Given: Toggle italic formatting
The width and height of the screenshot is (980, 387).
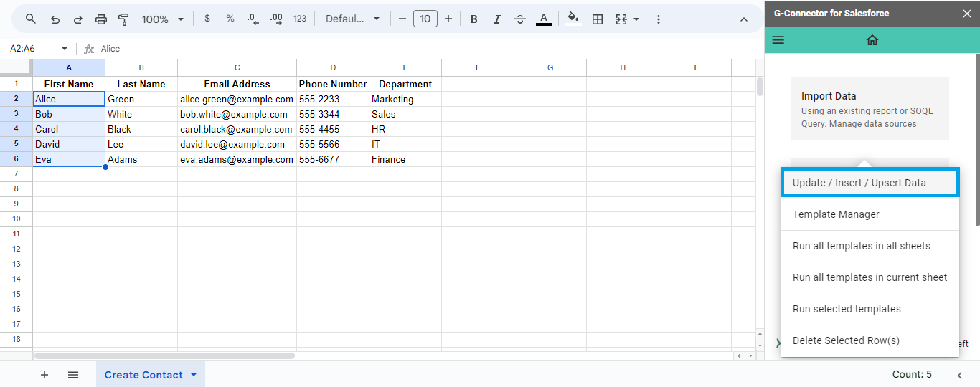Looking at the screenshot, I should (x=496, y=19).
